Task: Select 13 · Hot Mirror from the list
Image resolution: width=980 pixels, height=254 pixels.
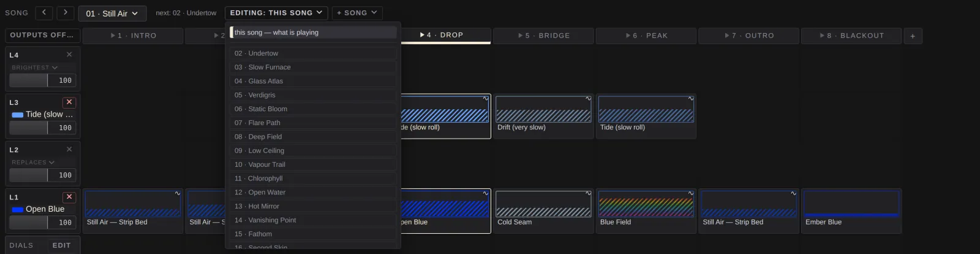Action: (313, 206)
